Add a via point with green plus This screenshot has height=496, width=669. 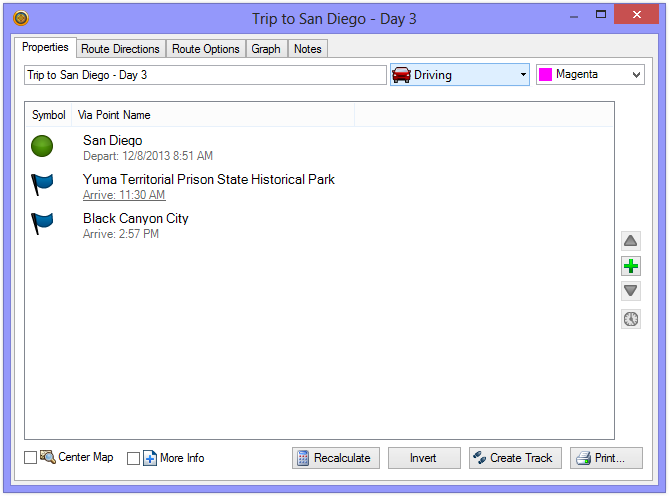(630, 266)
